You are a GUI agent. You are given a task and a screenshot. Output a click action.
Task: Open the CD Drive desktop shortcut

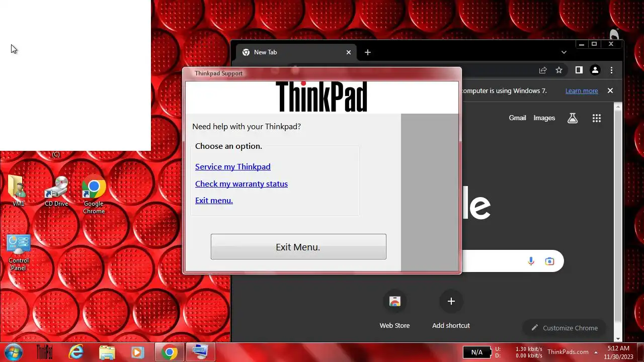click(56, 191)
